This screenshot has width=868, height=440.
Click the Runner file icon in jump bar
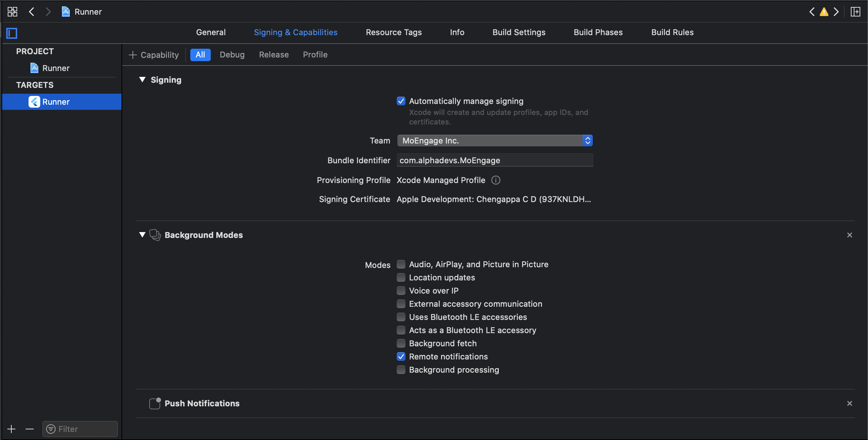[x=66, y=12]
